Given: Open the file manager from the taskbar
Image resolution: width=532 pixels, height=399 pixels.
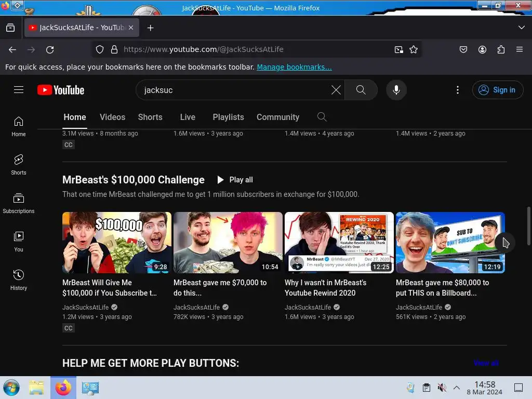Looking at the screenshot, I should pyautogui.click(x=36, y=388).
